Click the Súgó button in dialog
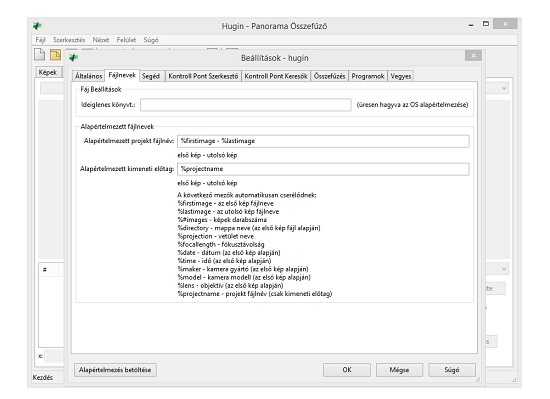 point(452,370)
